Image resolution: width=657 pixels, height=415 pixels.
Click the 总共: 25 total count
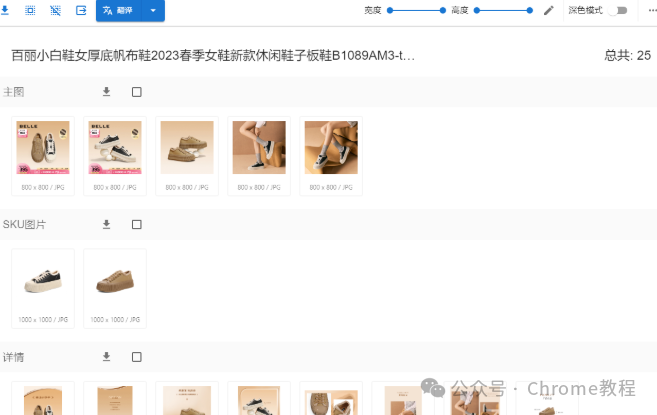[x=627, y=55]
